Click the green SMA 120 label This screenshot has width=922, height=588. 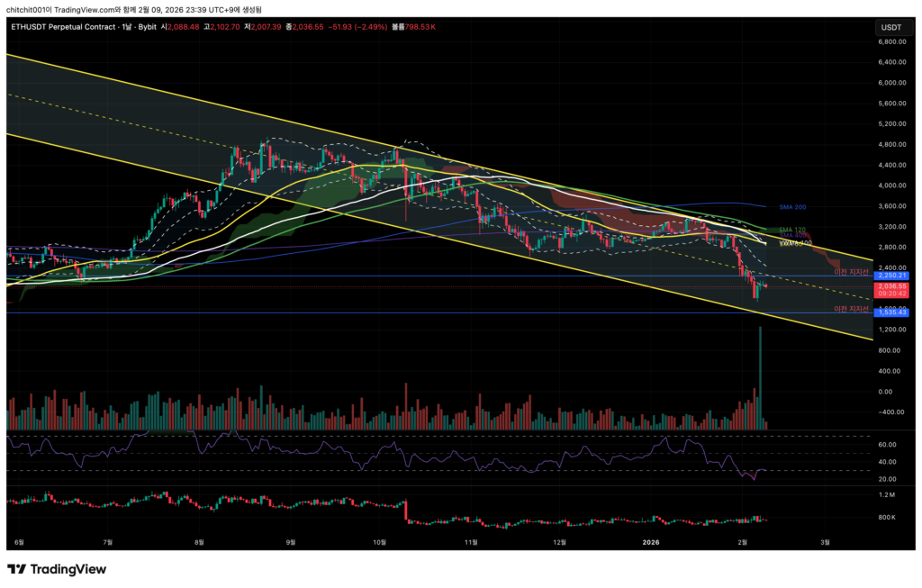pyautogui.click(x=791, y=230)
